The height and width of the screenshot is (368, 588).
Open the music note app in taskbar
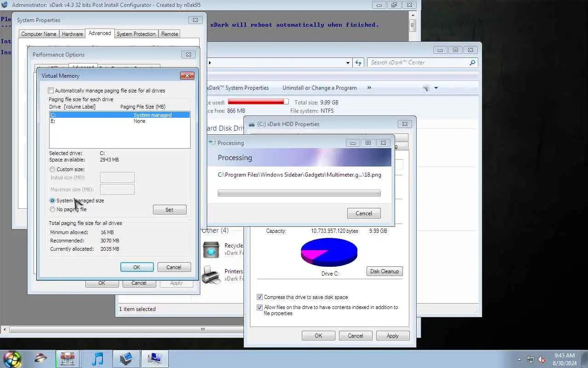97,359
